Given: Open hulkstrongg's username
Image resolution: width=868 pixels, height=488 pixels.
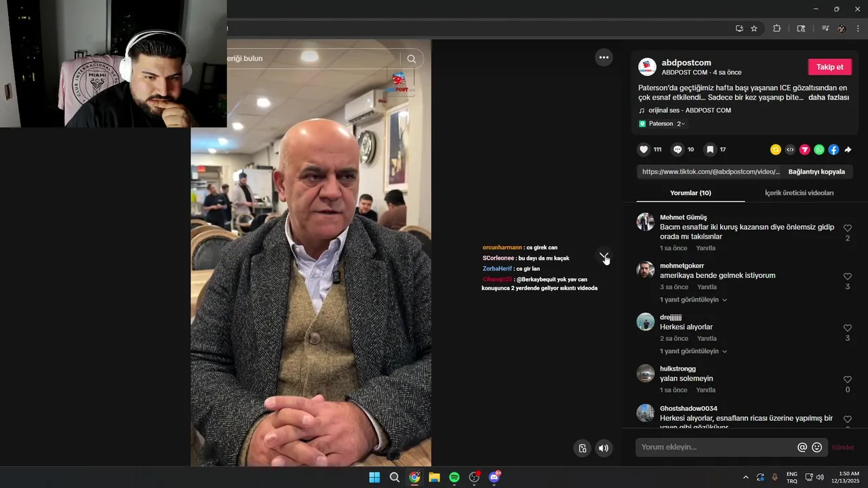Looking at the screenshot, I should [x=677, y=369].
